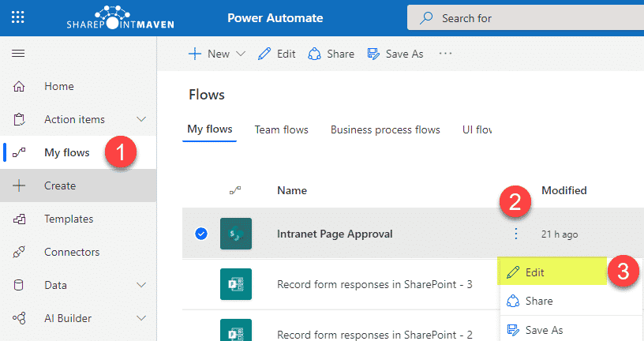The width and height of the screenshot is (644, 341).
Task: Switch to the Team flows tab
Action: pyautogui.click(x=281, y=129)
